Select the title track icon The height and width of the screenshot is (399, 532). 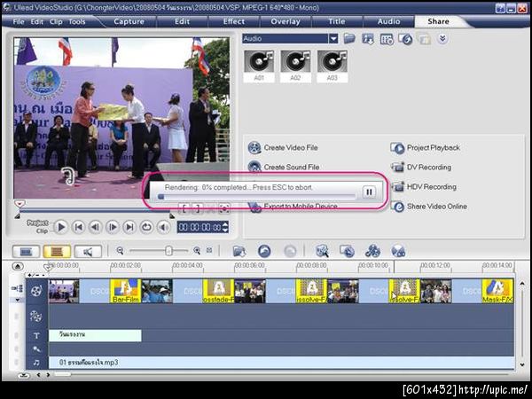point(36,335)
